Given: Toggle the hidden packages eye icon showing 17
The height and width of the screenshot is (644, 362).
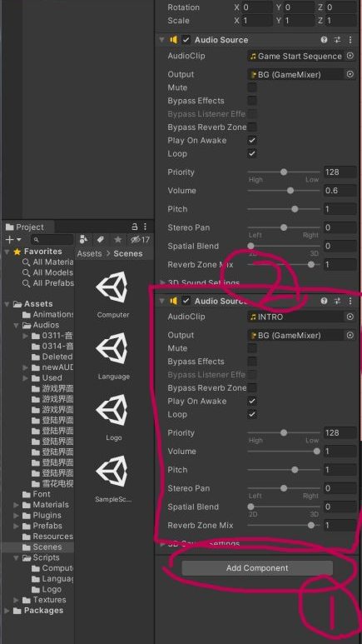Looking at the screenshot, I should click(140, 239).
